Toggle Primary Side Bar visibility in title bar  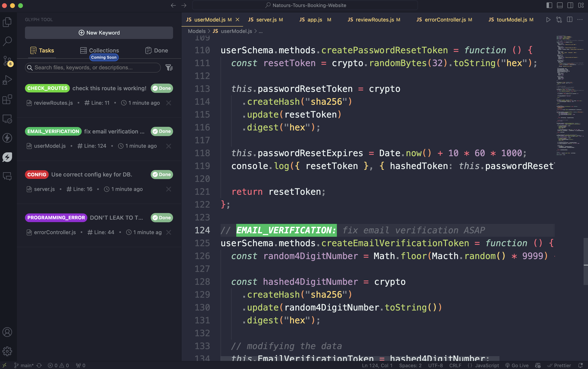(x=549, y=5)
